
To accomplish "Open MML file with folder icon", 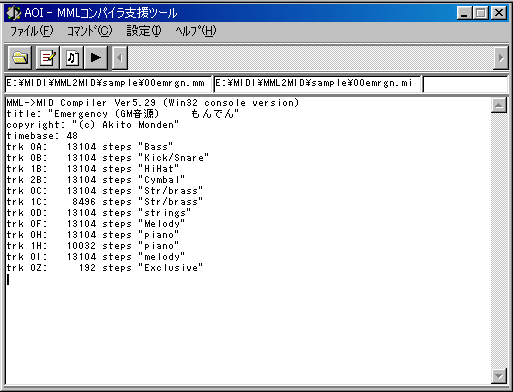I will [20, 58].
